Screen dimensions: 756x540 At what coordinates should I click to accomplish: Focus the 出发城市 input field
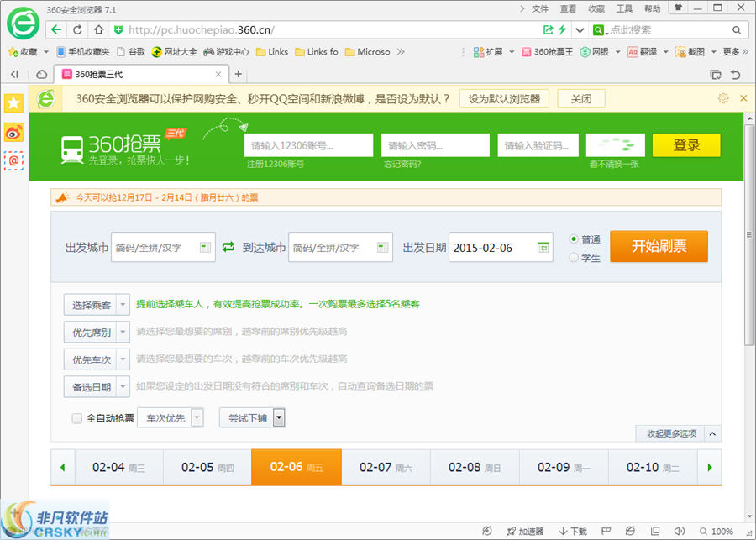point(163,247)
